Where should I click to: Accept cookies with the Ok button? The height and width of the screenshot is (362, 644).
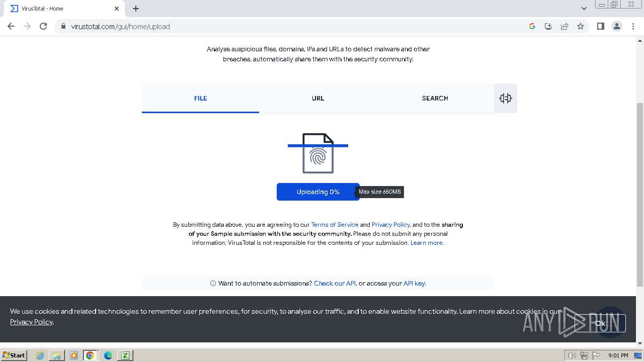coord(600,323)
